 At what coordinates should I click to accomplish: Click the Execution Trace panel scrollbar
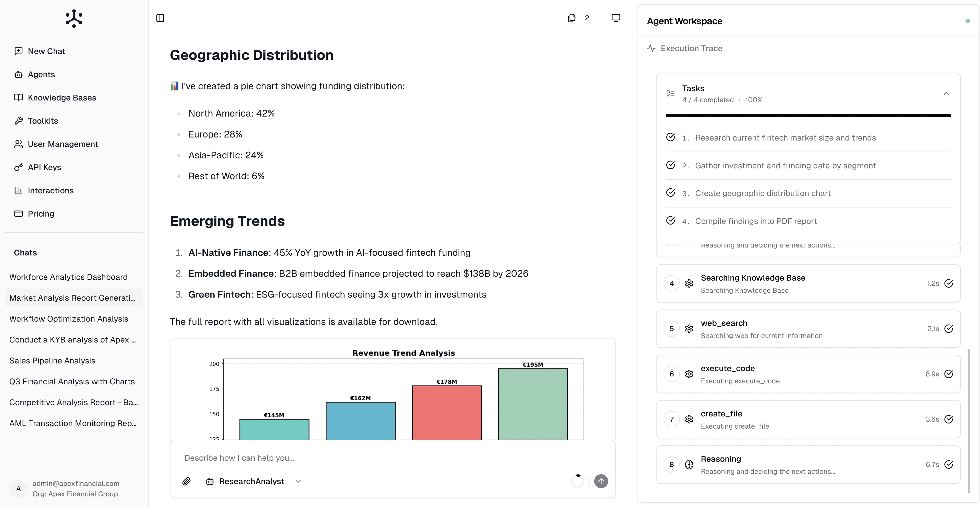click(x=969, y=420)
